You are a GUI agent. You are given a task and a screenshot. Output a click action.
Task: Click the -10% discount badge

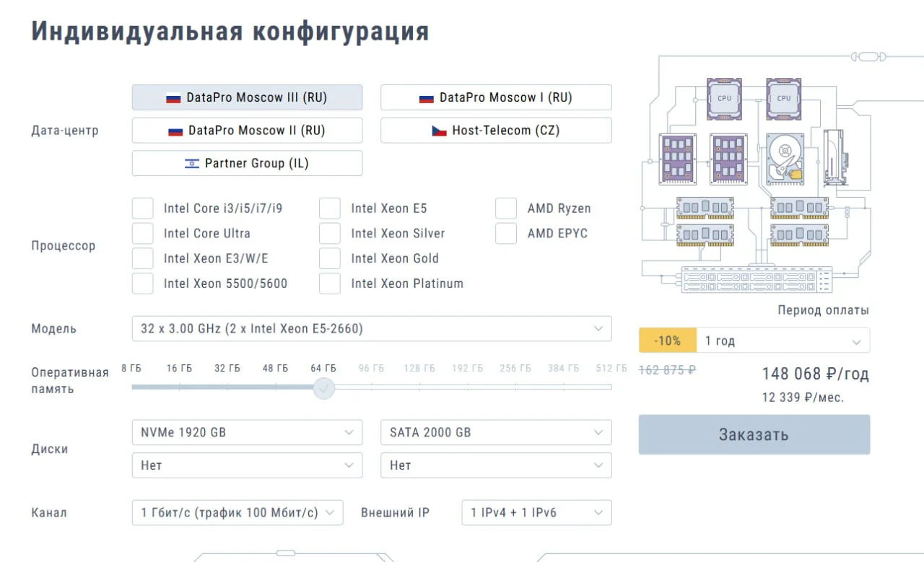pyautogui.click(x=668, y=341)
